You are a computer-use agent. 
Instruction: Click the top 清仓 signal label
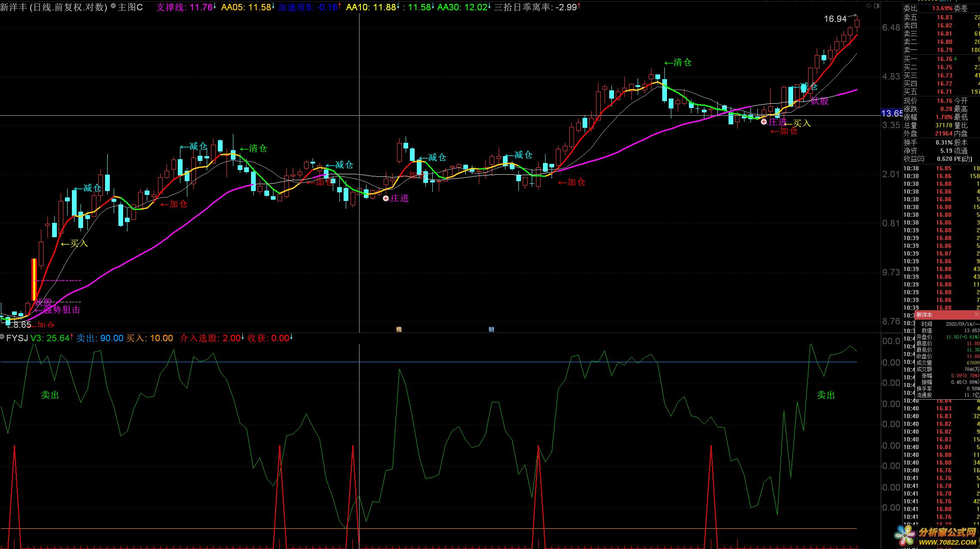(x=678, y=62)
